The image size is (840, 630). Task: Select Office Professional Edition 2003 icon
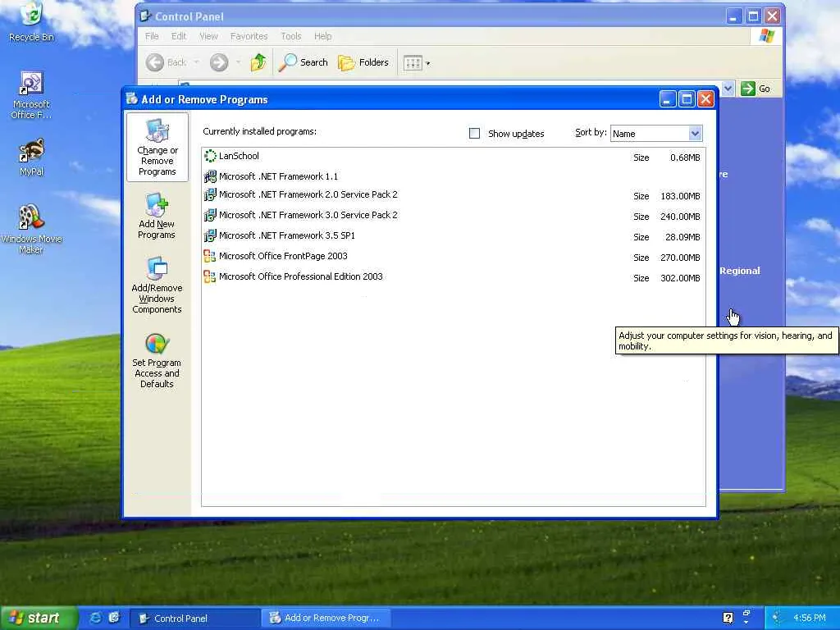coord(210,276)
